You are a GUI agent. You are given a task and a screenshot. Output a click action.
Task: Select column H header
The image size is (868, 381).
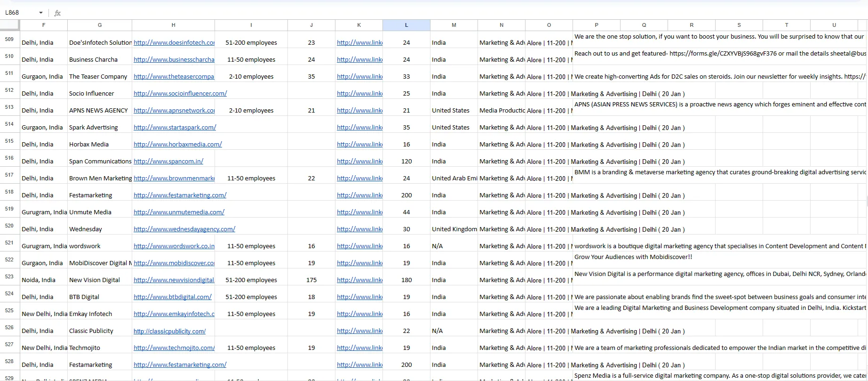click(x=173, y=25)
